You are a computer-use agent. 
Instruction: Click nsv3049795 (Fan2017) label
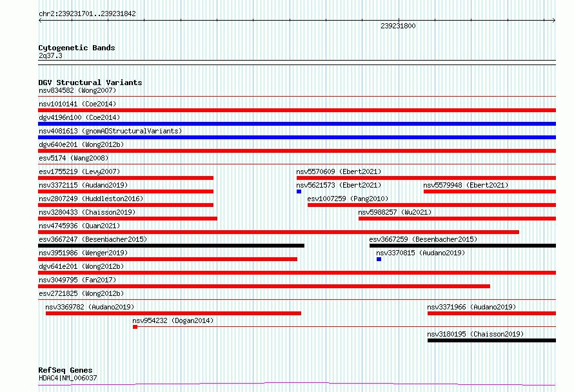77,280
